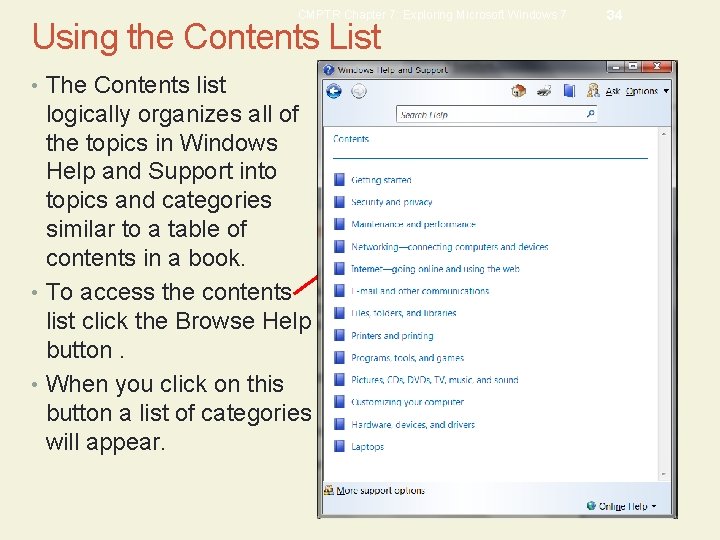
Task: Click the Ask person icon
Action: coord(593,90)
